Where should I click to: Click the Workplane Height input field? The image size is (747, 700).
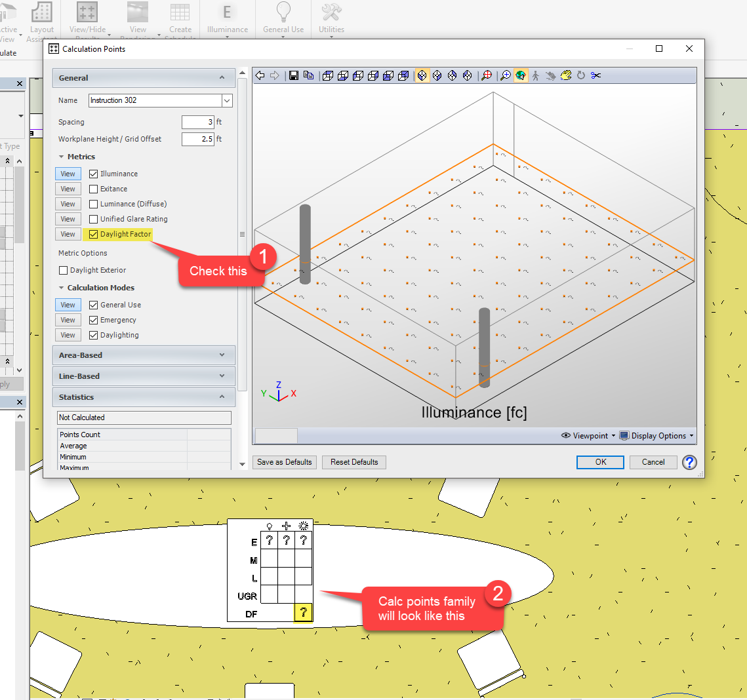pos(197,139)
